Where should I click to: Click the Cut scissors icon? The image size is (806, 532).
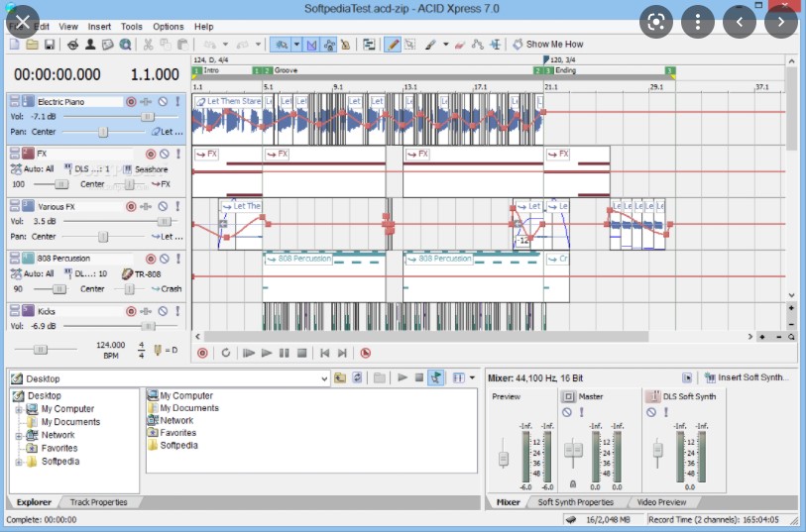coord(148,45)
